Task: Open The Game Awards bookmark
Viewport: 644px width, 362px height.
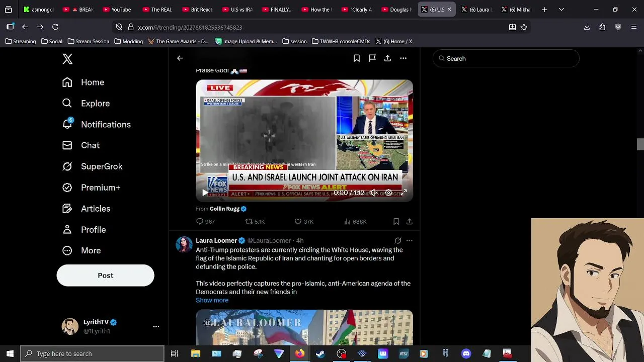Action: pos(178,41)
